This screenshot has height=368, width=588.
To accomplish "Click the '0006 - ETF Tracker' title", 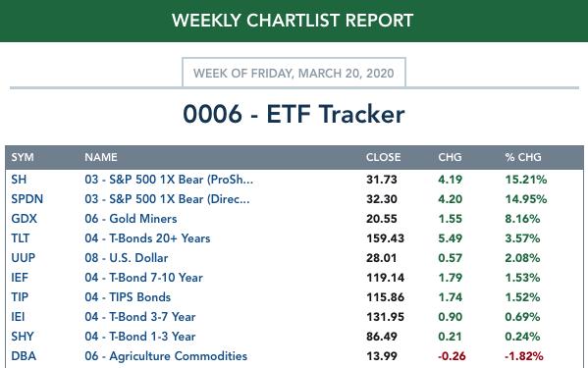I will click(x=294, y=114).
